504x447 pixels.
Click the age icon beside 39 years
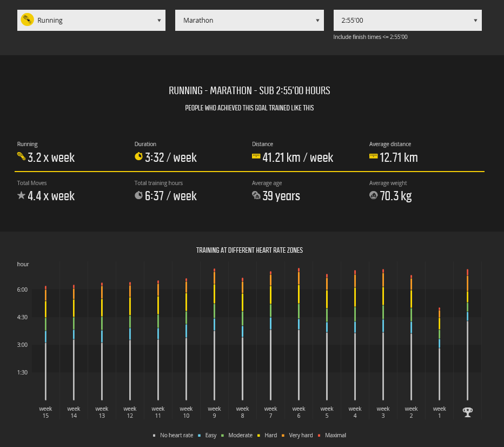(x=256, y=195)
